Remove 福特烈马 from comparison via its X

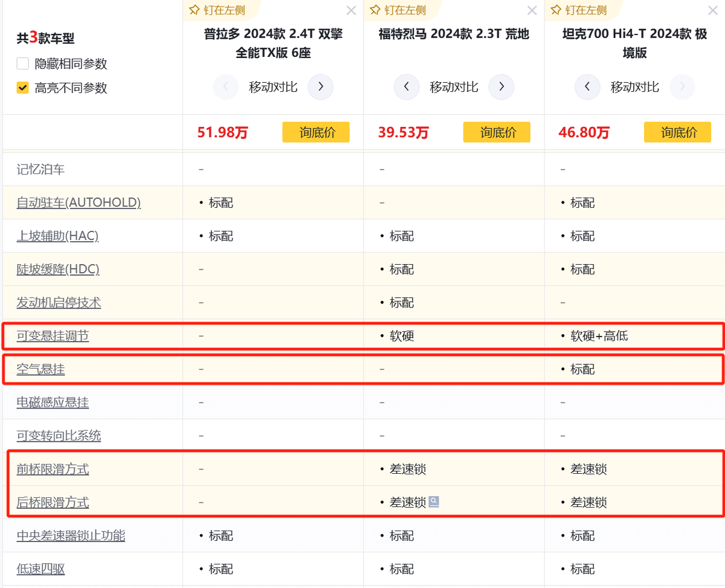point(532,10)
